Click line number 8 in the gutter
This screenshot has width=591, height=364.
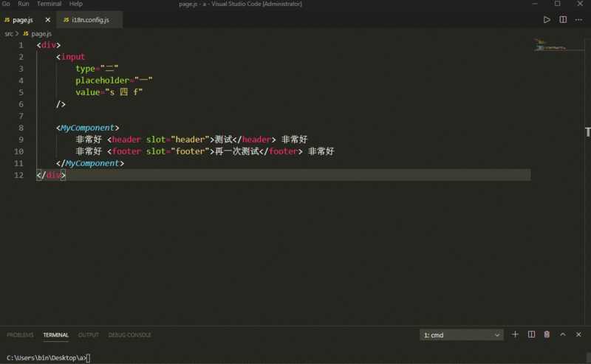click(x=21, y=128)
